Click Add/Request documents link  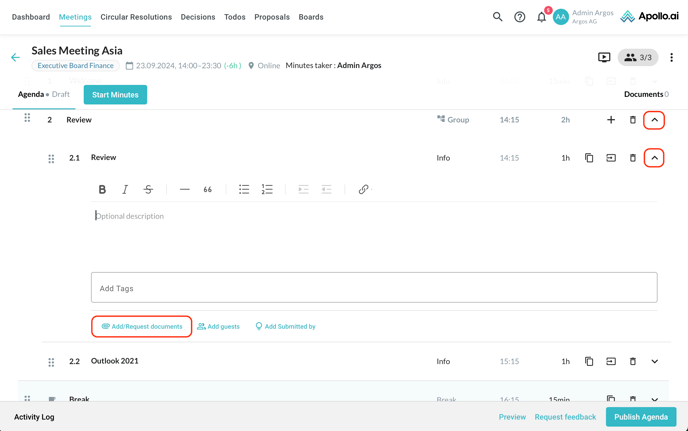click(141, 326)
